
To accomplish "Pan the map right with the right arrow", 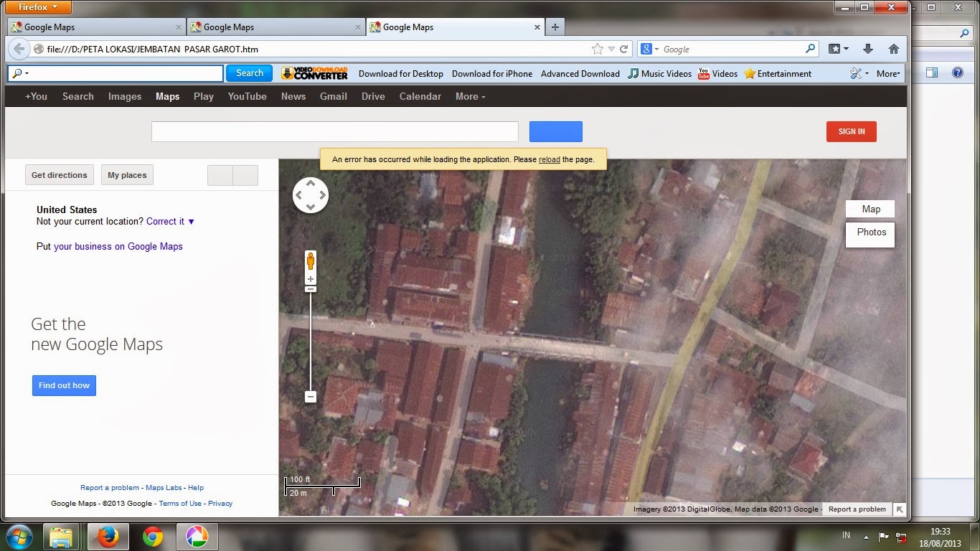I will (x=323, y=195).
